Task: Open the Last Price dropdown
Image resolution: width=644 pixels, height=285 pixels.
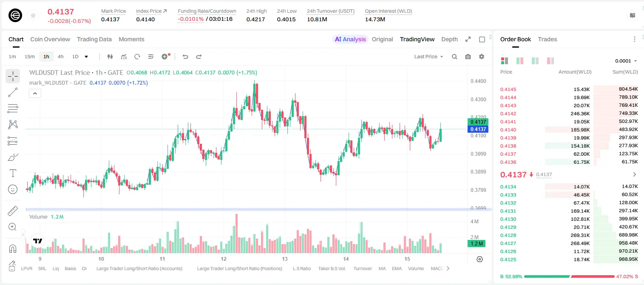Action: (x=428, y=57)
